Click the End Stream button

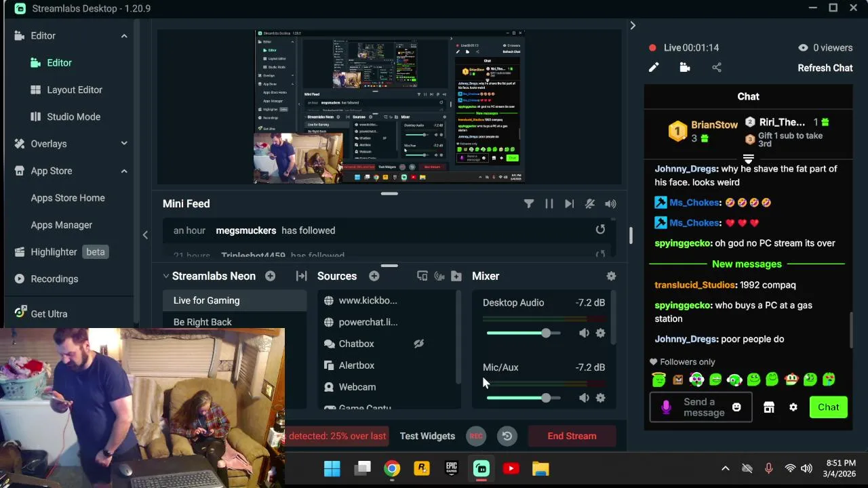click(x=572, y=436)
